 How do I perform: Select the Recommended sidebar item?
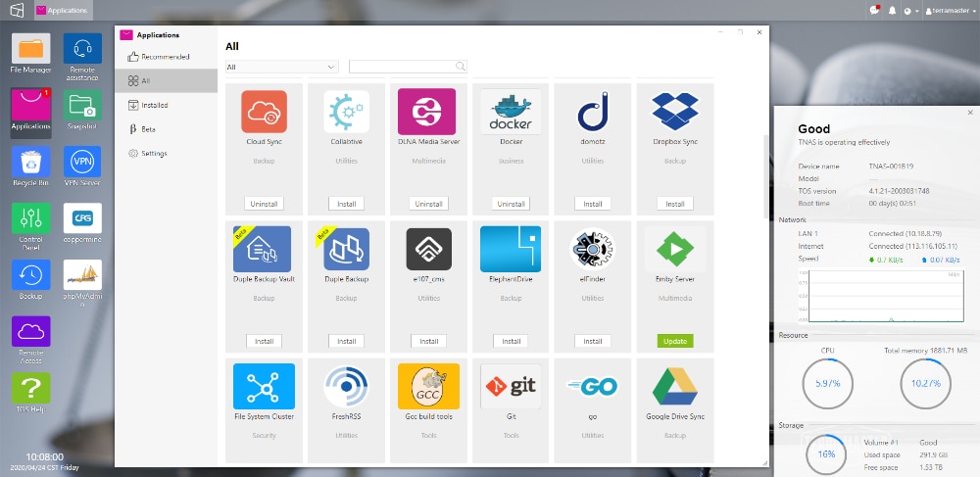[x=166, y=57]
